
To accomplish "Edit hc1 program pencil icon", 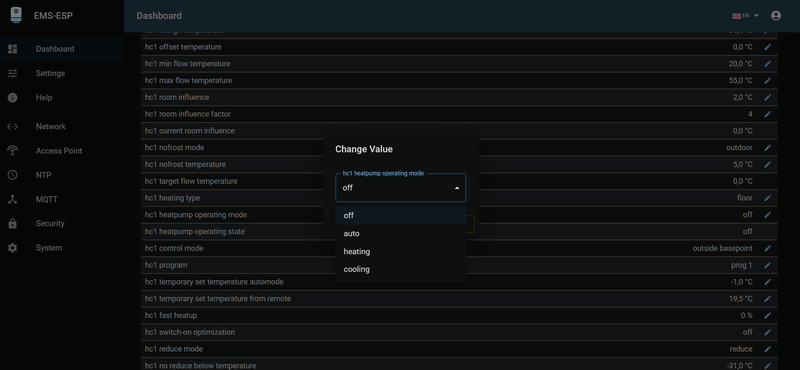I will (x=767, y=265).
